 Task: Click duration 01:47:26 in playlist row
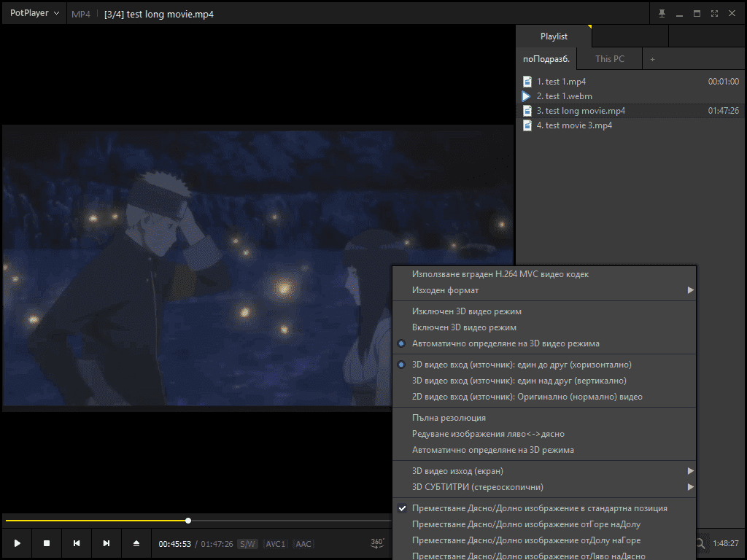click(x=723, y=111)
